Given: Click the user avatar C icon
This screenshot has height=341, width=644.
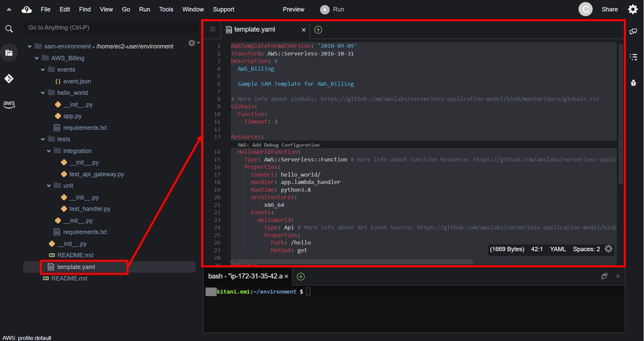Looking at the screenshot, I should (x=585, y=9).
